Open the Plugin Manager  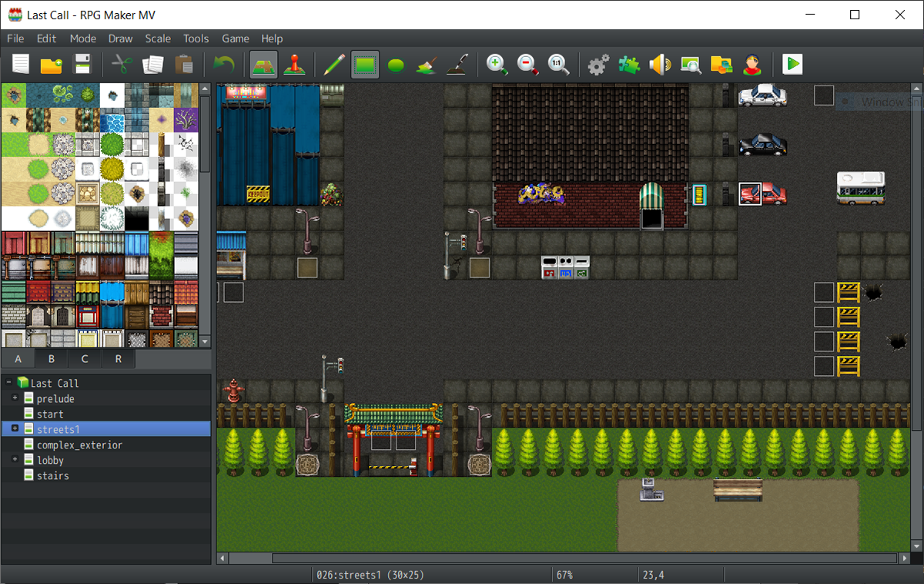pyautogui.click(x=628, y=65)
